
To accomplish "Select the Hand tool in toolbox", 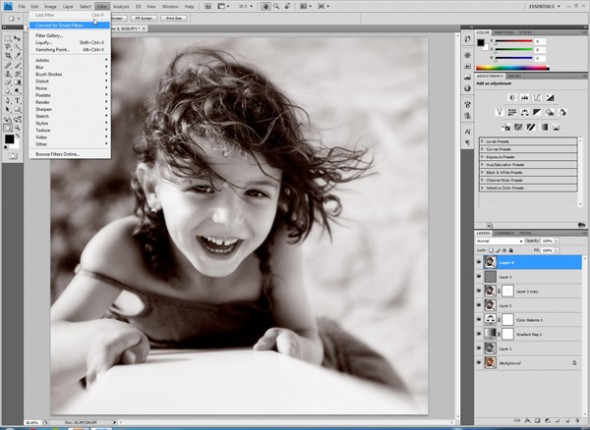I will (8, 128).
